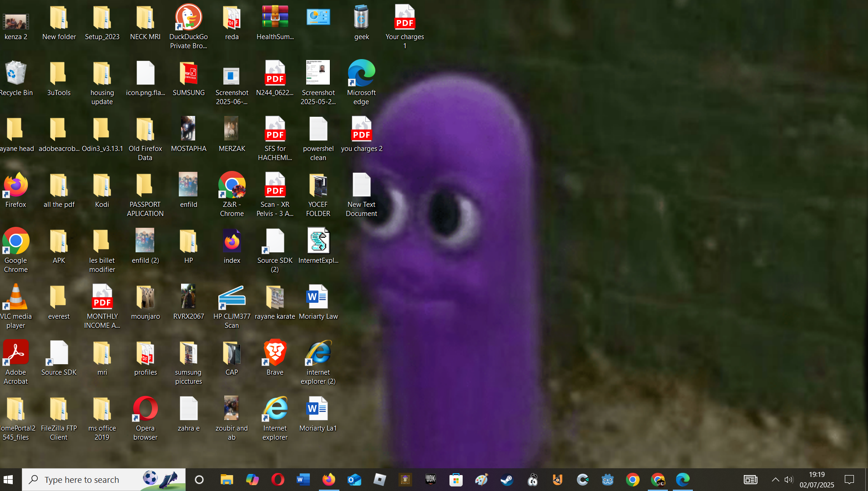Select the MONTHLY INCOME PDF file
Image resolution: width=868 pixels, height=491 pixels.
click(x=102, y=306)
